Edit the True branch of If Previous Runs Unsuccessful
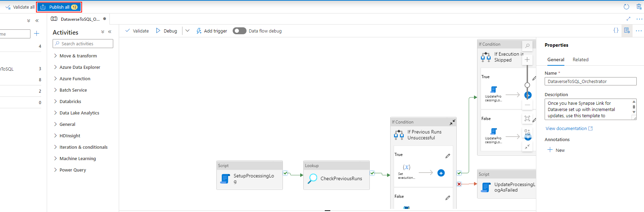644x212 pixels. pyautogui.click(x=448, y=156)
